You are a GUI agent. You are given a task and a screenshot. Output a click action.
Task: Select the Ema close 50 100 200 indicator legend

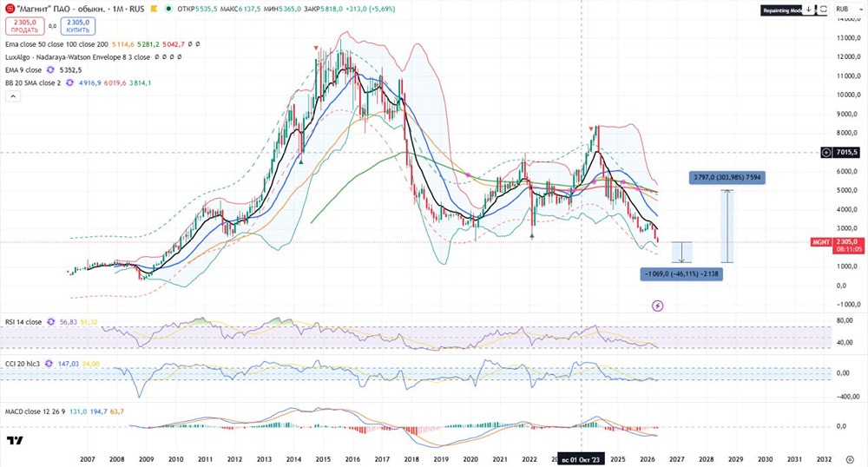[x=56, y=44]
